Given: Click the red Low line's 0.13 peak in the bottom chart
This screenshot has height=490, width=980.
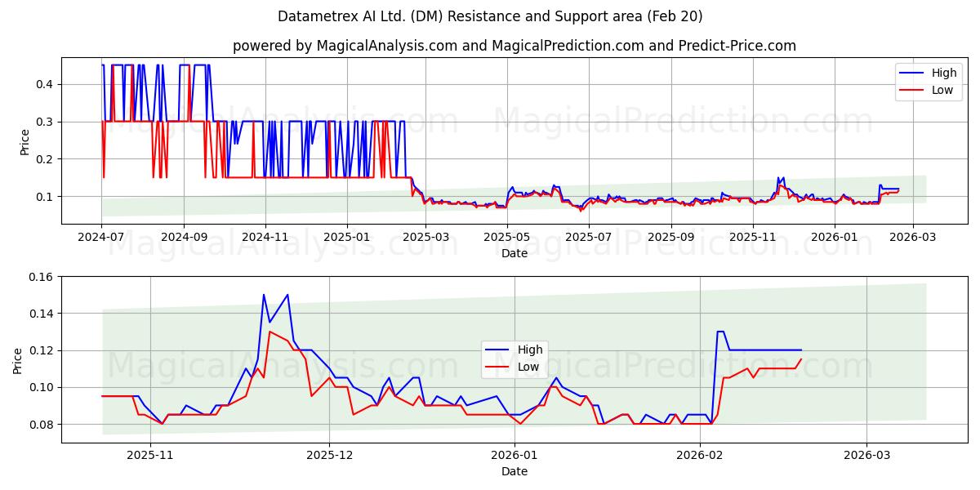Looking at the screenshot, I should [269, 332].
